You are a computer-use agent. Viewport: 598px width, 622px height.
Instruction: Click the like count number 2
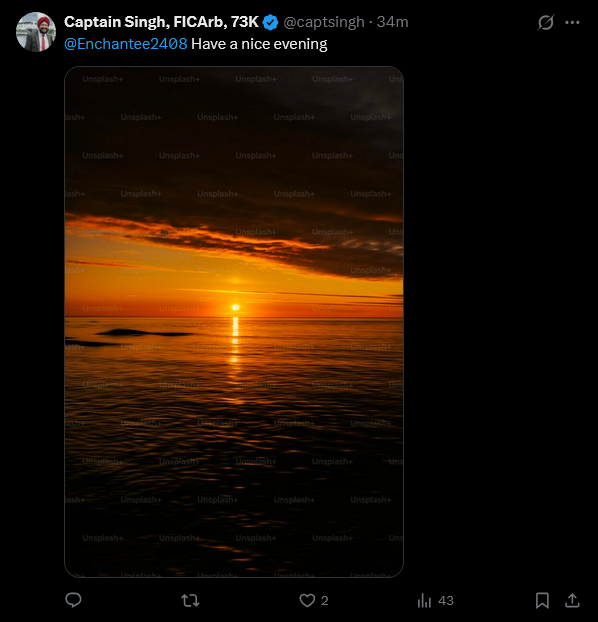325,601
